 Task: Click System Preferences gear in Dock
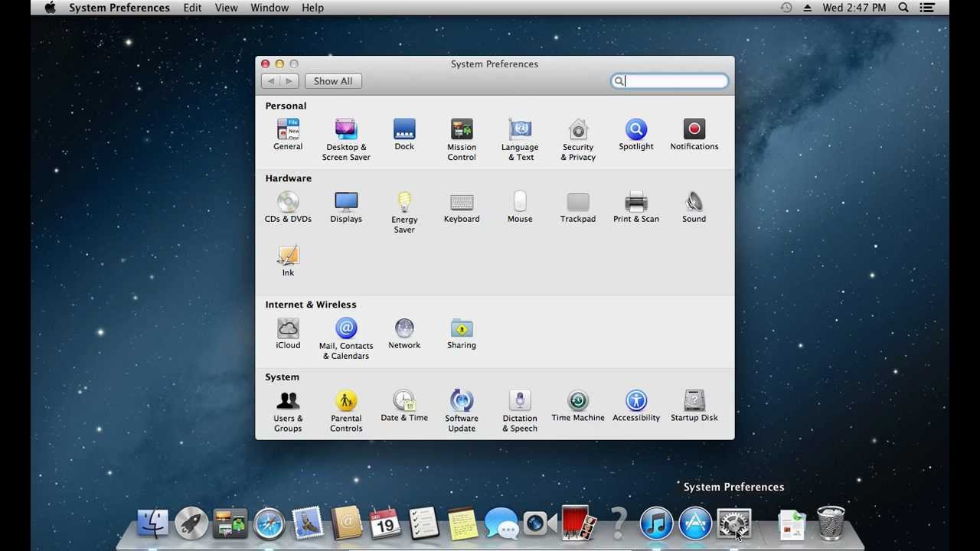click(733, 524)
